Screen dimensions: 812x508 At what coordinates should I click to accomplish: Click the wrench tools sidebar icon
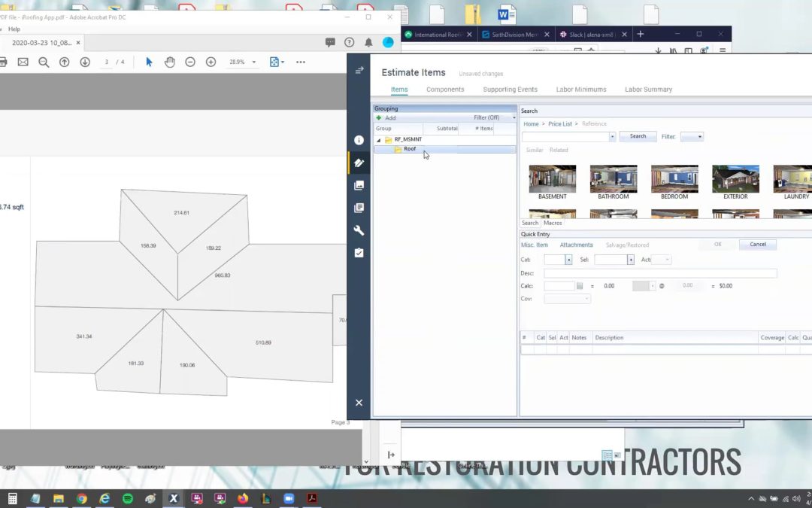(x=359, y=230)
